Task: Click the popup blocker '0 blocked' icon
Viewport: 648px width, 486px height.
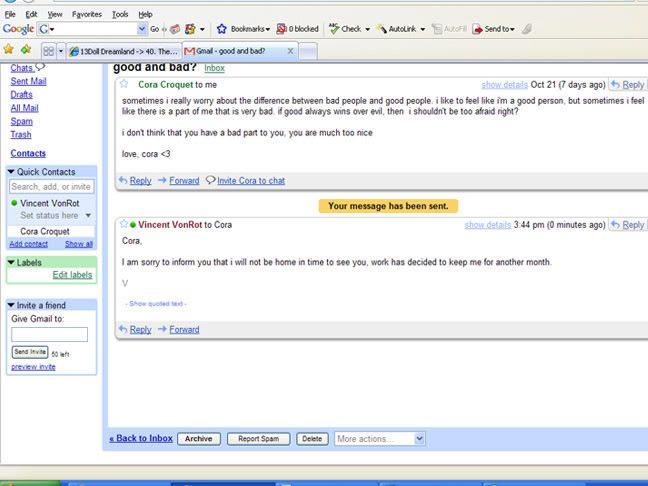Action: [282, 29]
